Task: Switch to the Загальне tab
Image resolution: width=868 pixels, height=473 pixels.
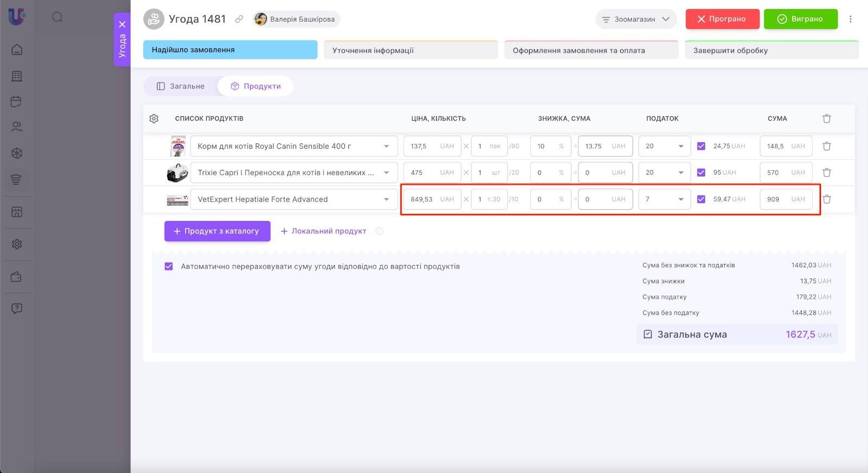Action: click(181, 86)
